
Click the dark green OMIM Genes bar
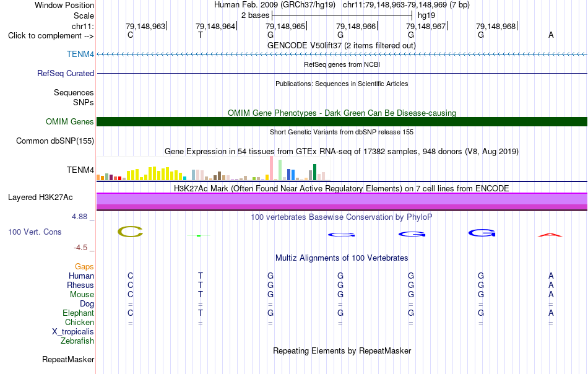[342, 121]
